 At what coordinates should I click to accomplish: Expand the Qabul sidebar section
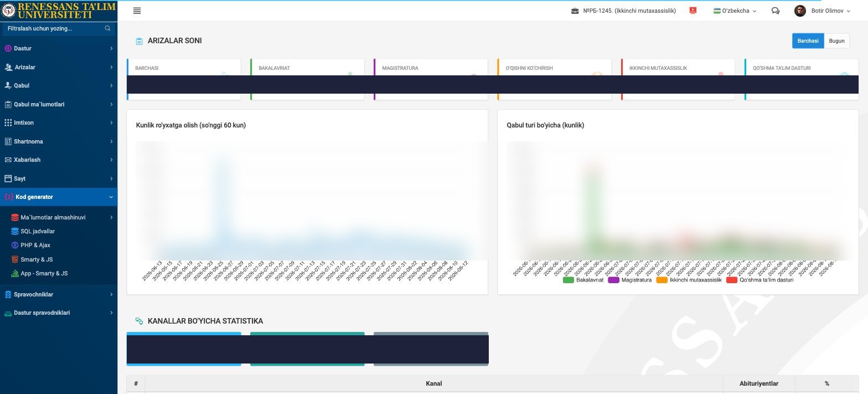59,85
